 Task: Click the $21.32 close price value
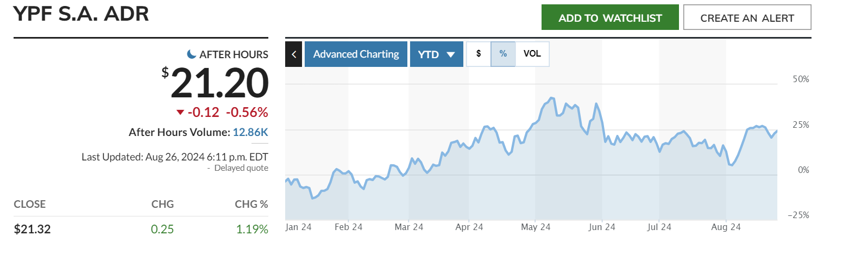32,229
